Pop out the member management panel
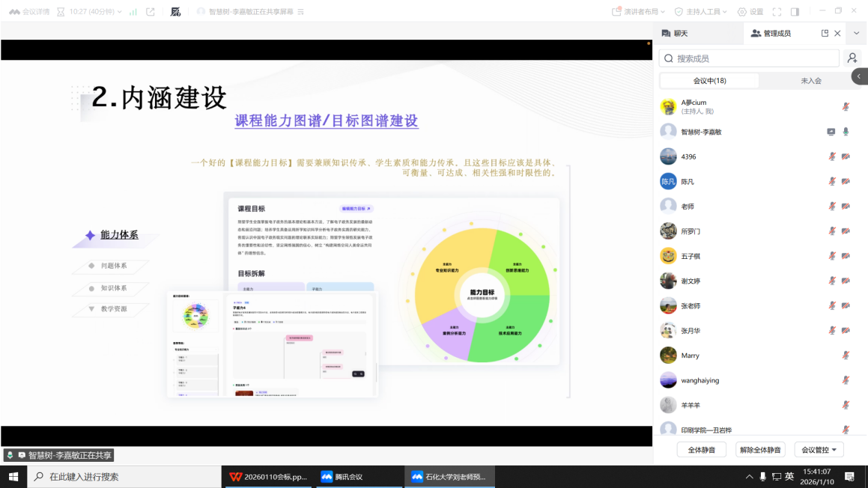This screenshot has height=488, width=868. click(825, 34)
